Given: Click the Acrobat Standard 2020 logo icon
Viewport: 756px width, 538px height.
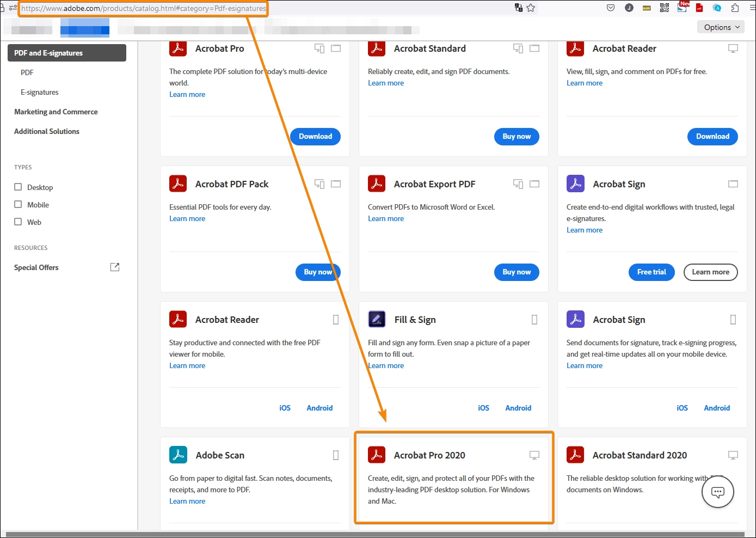Looking at the screenshot, I should [x=575, y=455].
